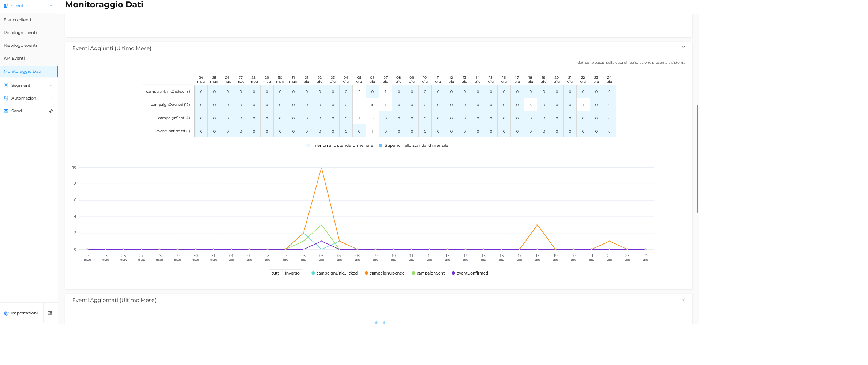868x365 pixels.
Task: Click Eventi Aggiunti (Ultimo Mese) panel title
Action: tap(112, 48)
